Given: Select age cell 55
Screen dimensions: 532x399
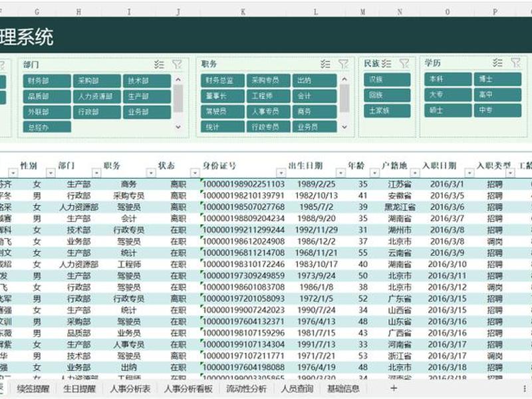Looking at the screenshot, I should click(362, 253).
